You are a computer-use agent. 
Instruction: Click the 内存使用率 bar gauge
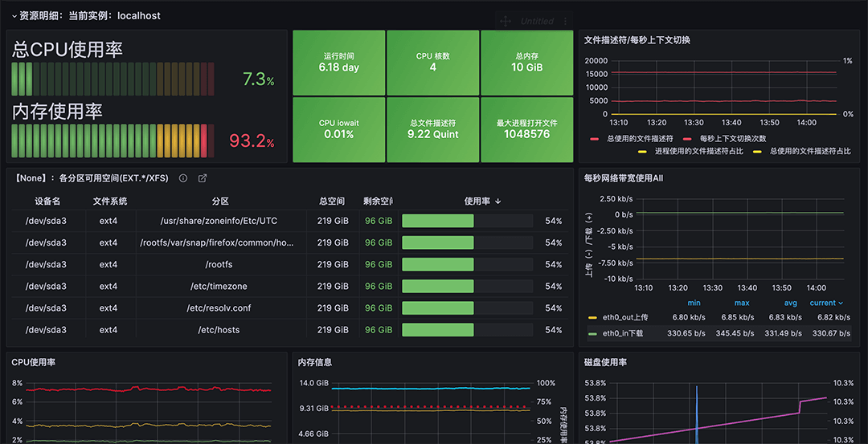pos(113,141)
